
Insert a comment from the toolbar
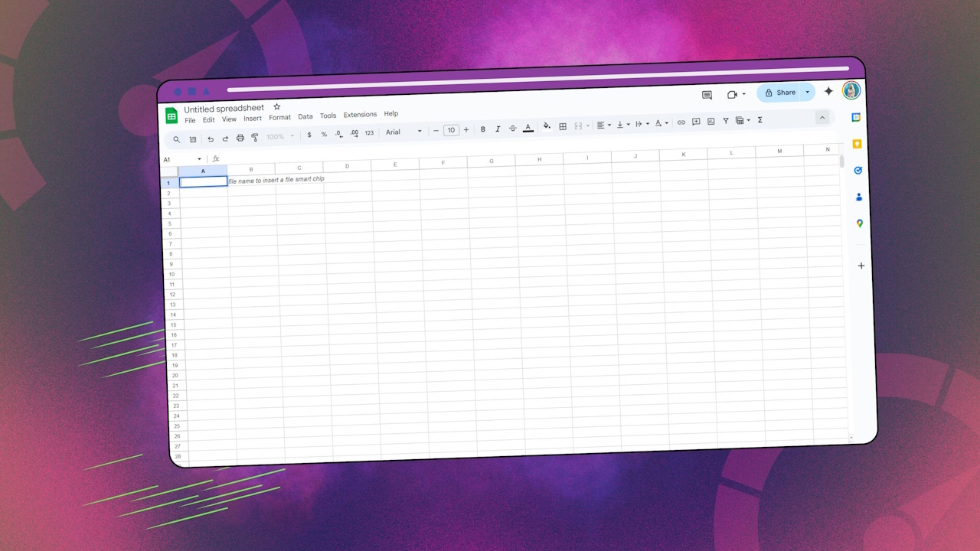coord(696,122)
